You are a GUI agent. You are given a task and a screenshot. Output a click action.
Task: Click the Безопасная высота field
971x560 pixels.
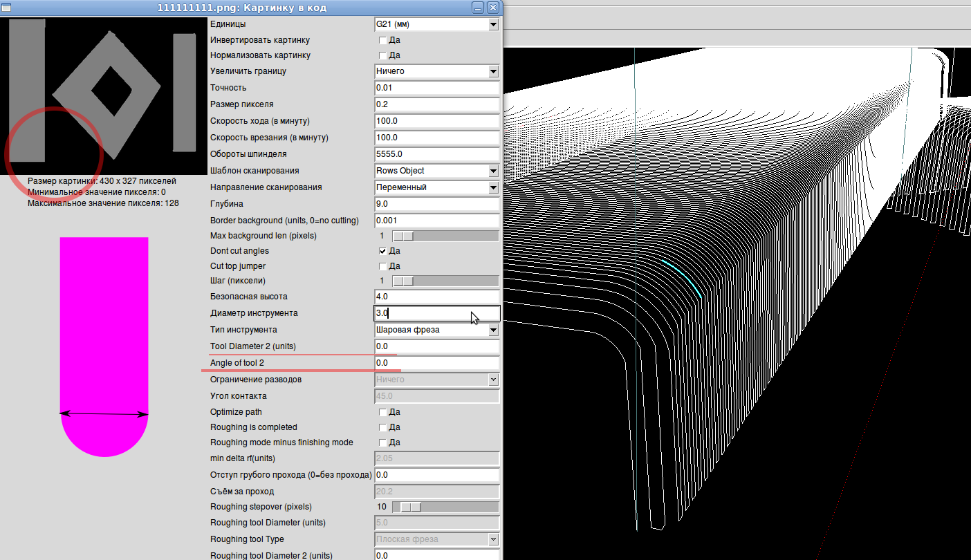click(x=436, y=297)
